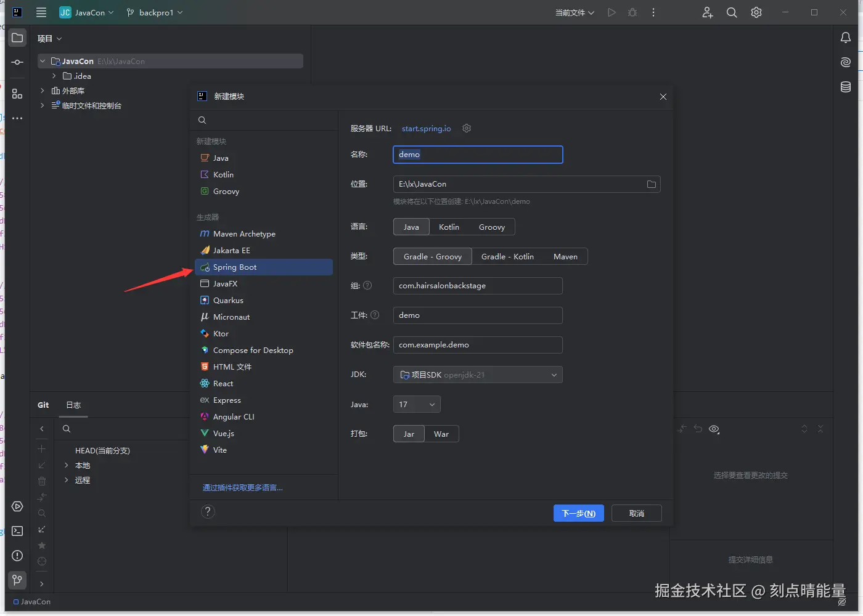Image resolution: width=863 pixels, height=616 pixels.
Task: Browse for location folder icon
Action: (652, 184)
